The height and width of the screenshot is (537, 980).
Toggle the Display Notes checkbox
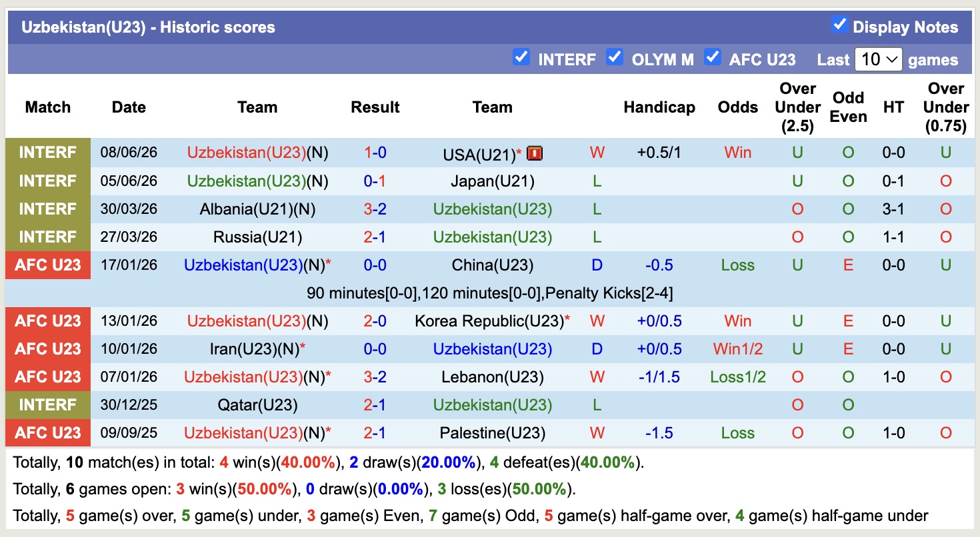[x=839, y=25]
